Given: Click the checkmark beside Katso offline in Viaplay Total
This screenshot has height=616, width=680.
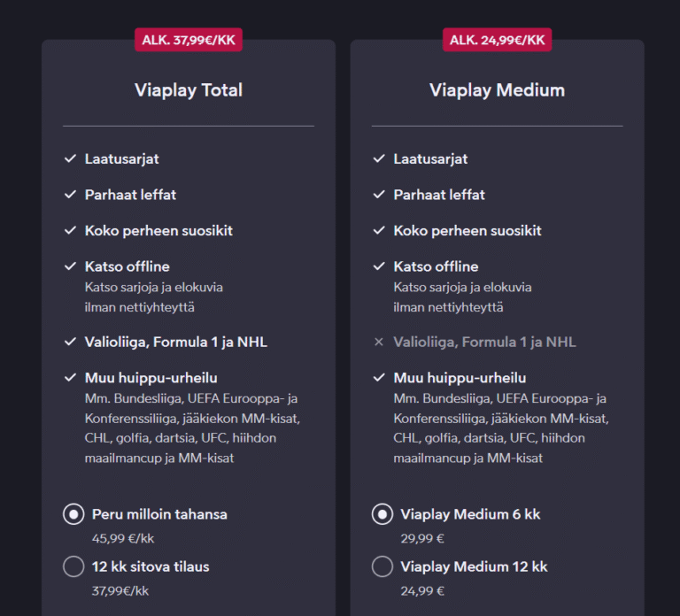Looking at the screenshot, I should [x=70, y=266].
